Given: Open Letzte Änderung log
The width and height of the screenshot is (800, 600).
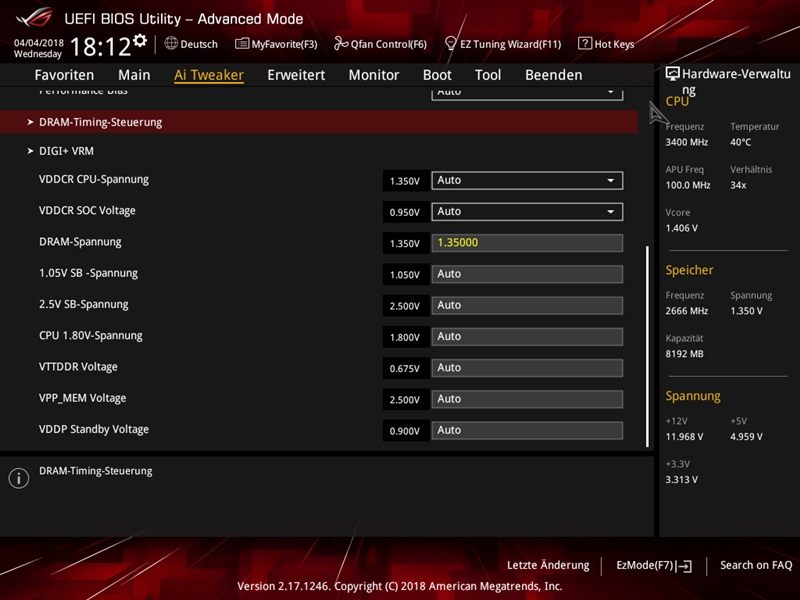Looking at the screenshot, I should click(548, 565).
